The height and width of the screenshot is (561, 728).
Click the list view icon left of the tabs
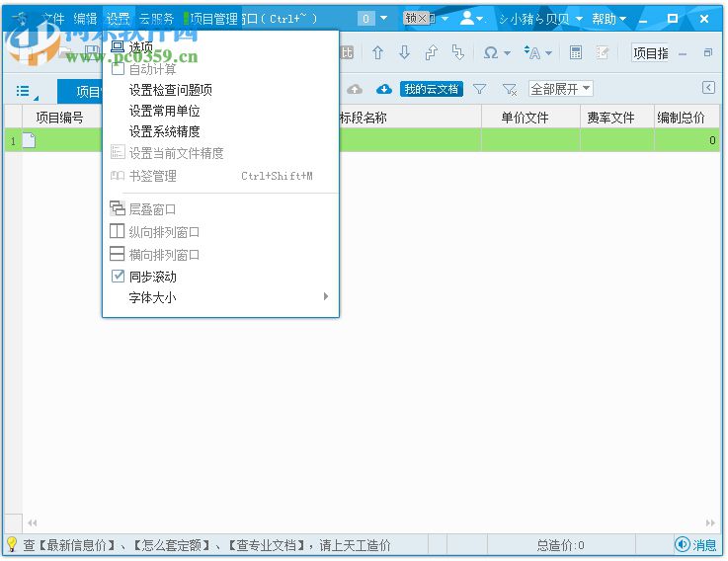coord(25,91)
